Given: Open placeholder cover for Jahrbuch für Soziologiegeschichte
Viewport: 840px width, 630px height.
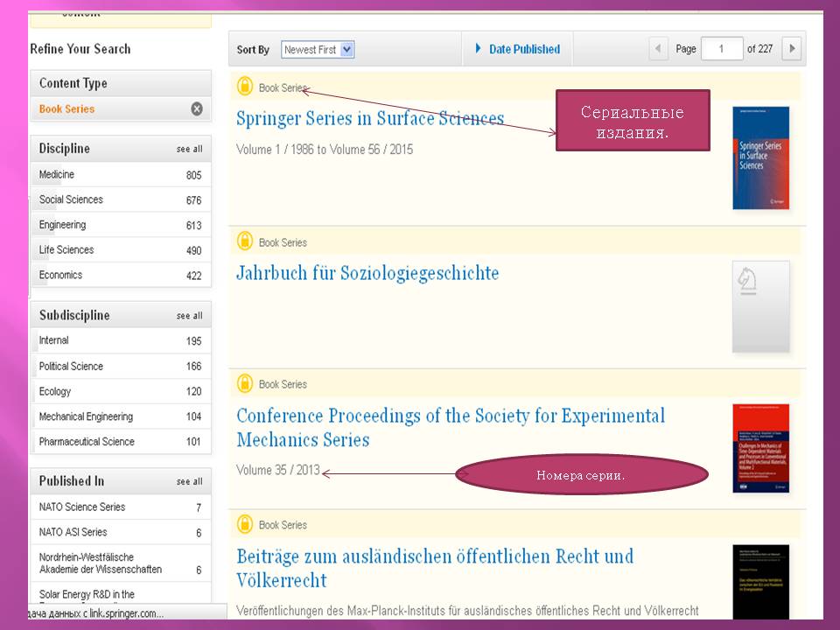Looking at the screenshot, I should coord(760,306).
